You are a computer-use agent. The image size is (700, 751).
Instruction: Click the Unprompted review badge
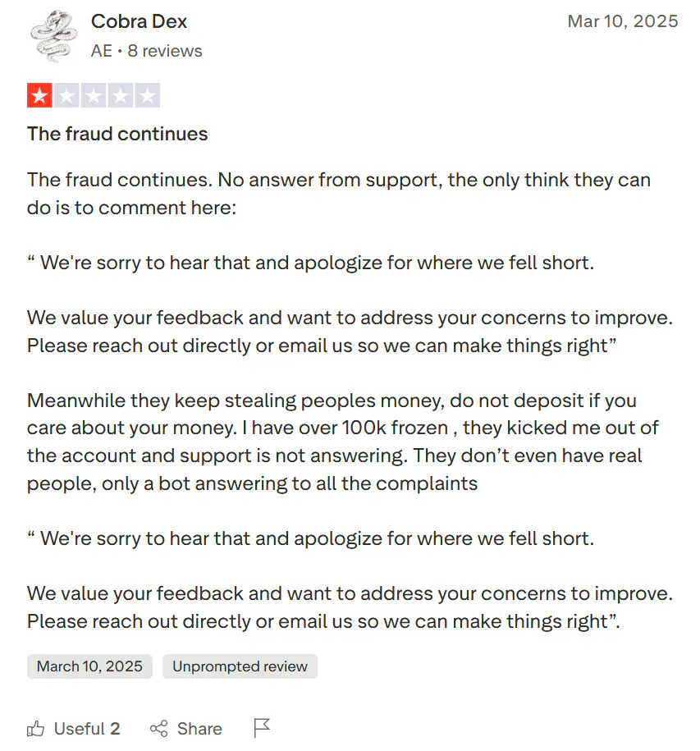coord(240,666)
